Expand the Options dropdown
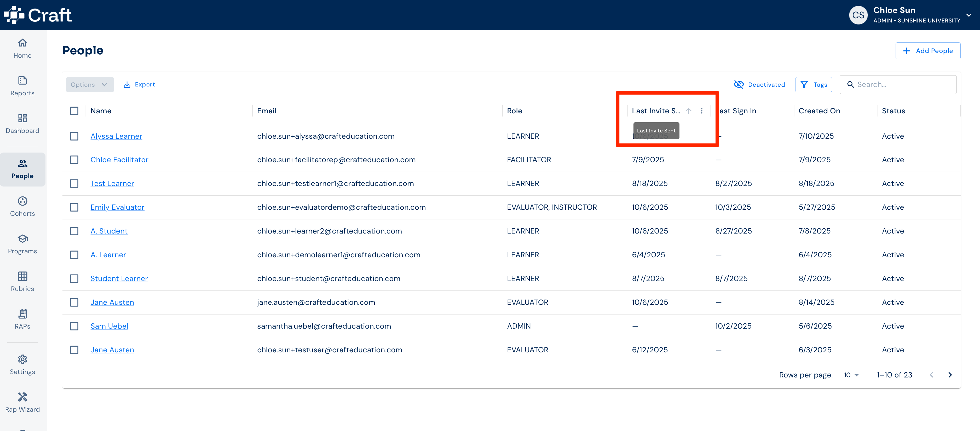This screenshot has height=431, width=980. tap(90, 84)
